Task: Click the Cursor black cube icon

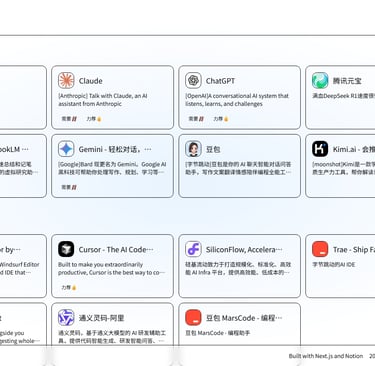Action: click(x=66, y=249)
